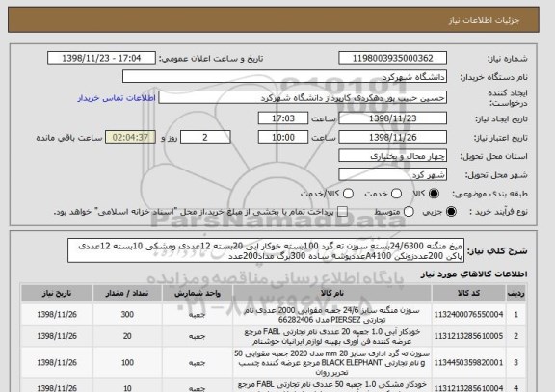The width and height of the screenshot is (555, 392).
Task: Click the ساعت باقی مانده label
Action: tap(69, 138)
